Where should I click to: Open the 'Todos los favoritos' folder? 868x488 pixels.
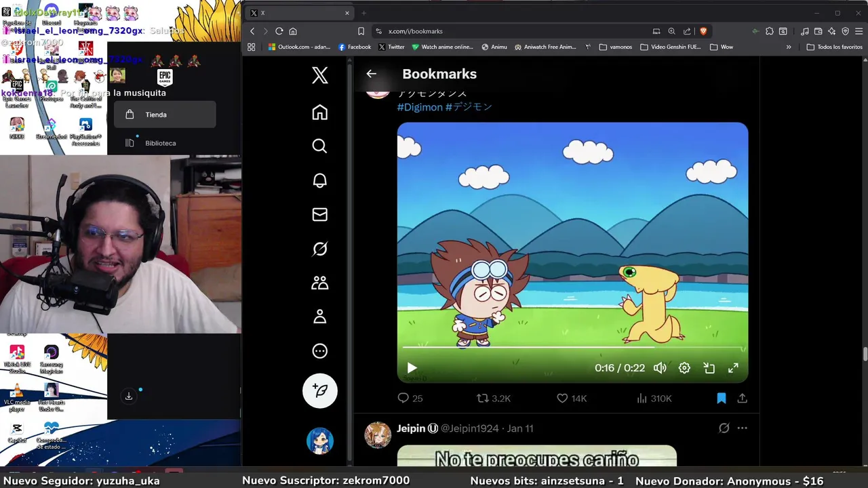tap(834, 47)
